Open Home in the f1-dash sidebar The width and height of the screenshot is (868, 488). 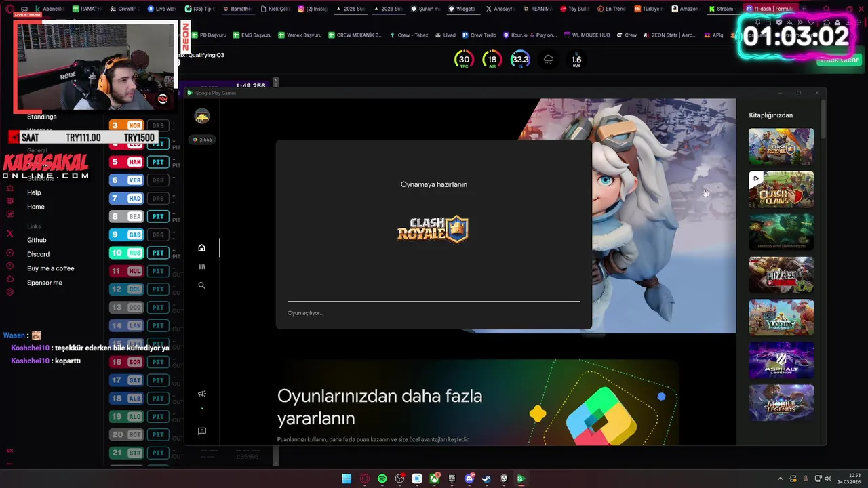[36, 207]
